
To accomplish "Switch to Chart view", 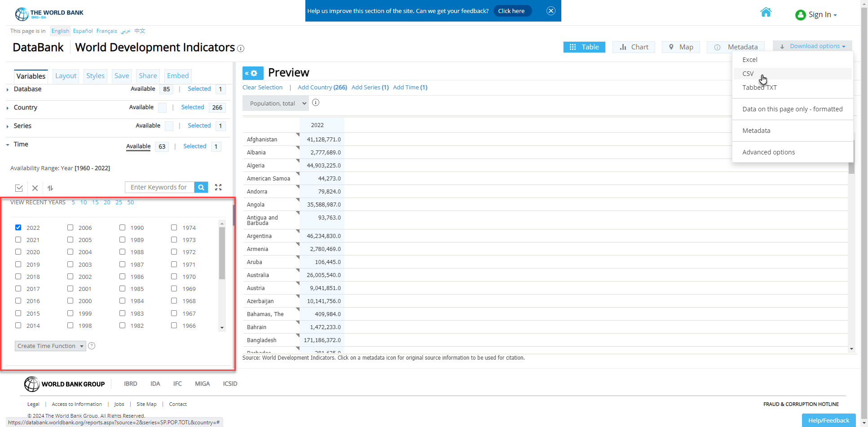I will [x=634, y=47].
